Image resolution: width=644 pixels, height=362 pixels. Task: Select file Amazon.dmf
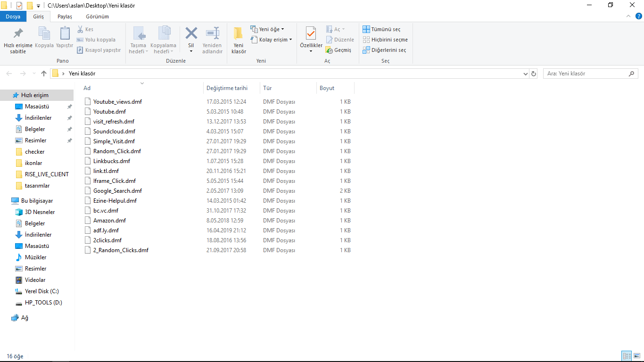109,220
